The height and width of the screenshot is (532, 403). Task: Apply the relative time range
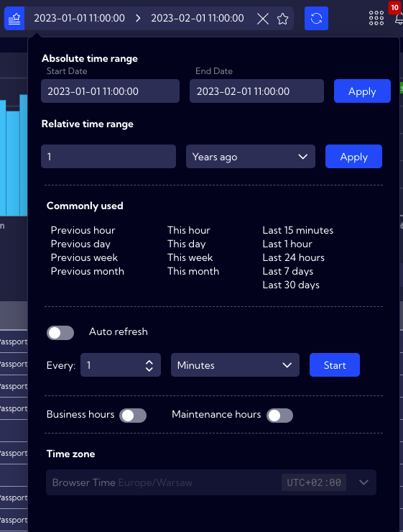click(x=353, y=157)
